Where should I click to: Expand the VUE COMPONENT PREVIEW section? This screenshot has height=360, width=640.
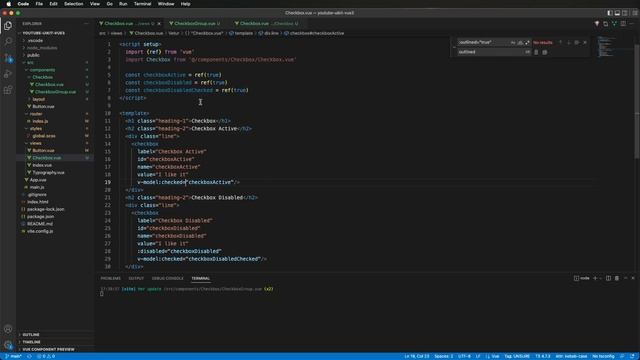48,349
